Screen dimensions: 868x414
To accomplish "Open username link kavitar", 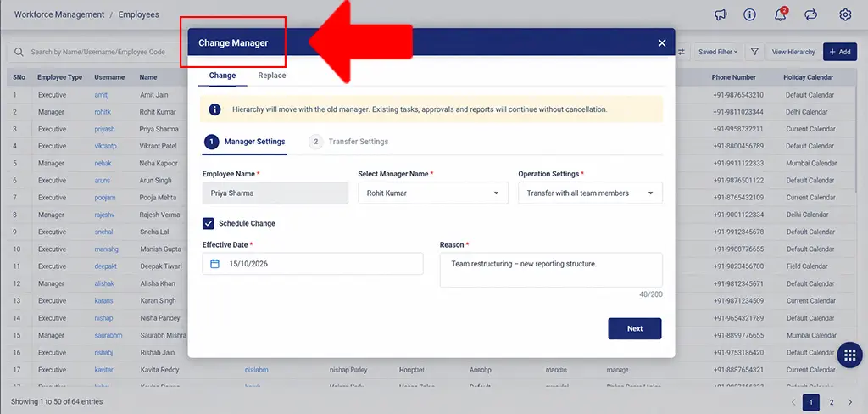I will coord(103,370).
